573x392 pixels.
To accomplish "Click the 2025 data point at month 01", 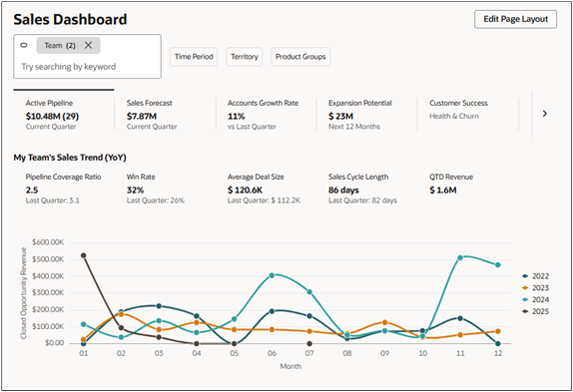I will click(x=83, y=255).
